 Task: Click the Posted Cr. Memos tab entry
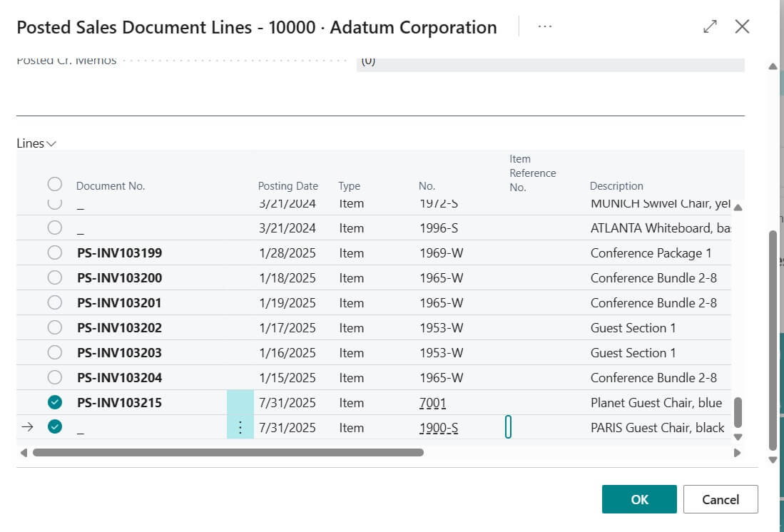coord(66,61)
